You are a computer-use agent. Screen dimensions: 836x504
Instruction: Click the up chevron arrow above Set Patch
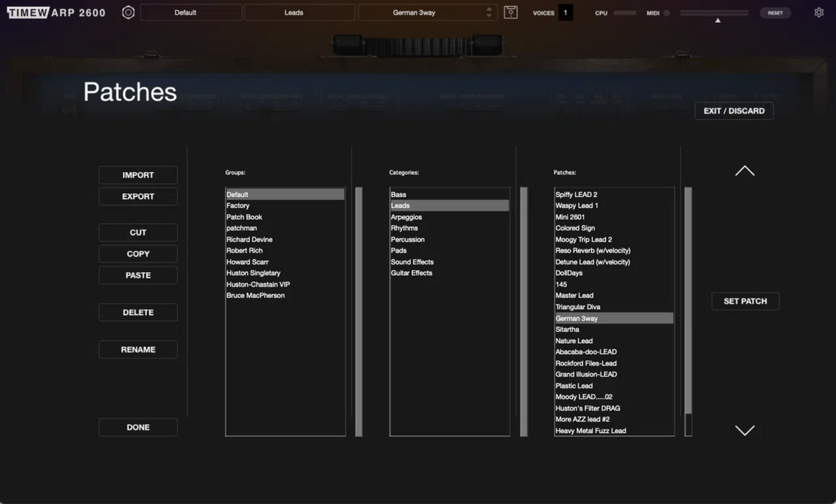(x=745, y=171)
